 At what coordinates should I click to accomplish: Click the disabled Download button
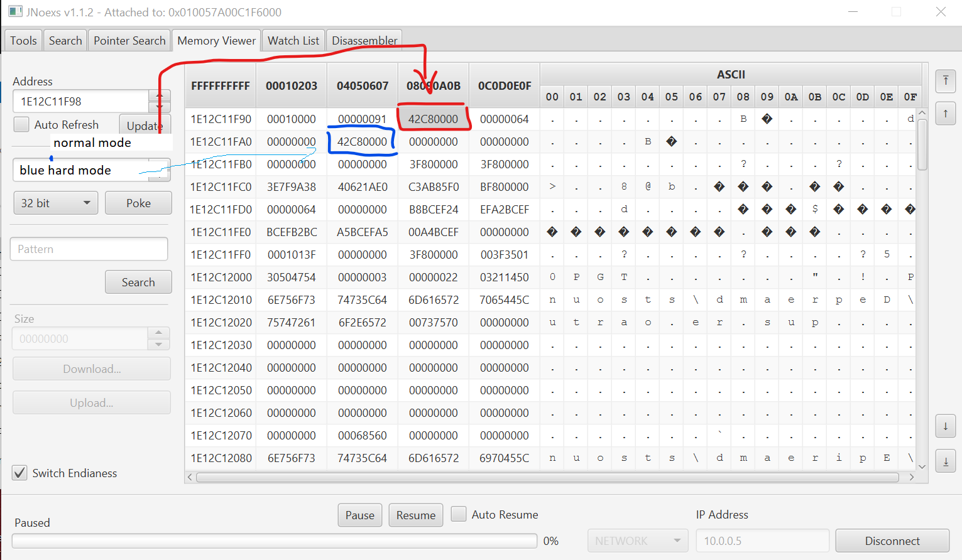pyautogui.click(x=92, y=369)
